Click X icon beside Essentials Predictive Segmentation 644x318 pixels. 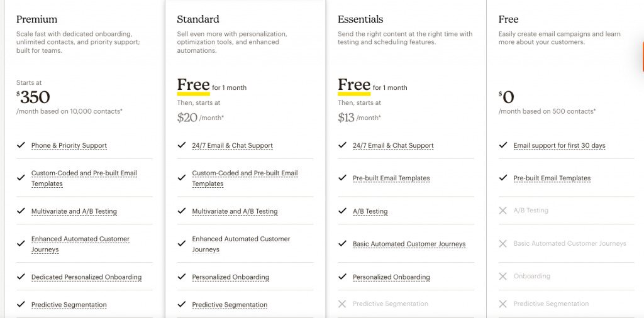pyautogui.click(x=342, y=304)
